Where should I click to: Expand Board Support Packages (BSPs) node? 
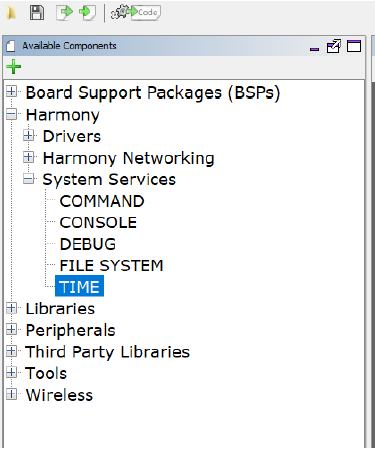(x=11, y=91)
